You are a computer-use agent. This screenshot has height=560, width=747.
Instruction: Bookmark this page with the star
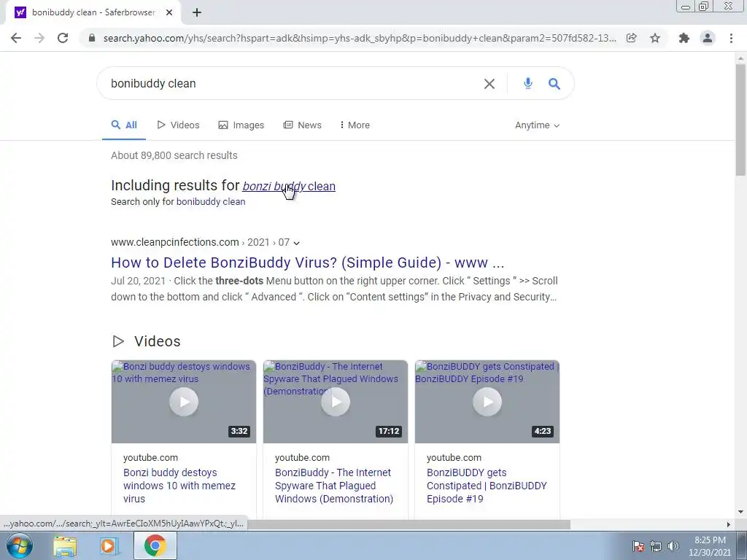click(655, 38)
